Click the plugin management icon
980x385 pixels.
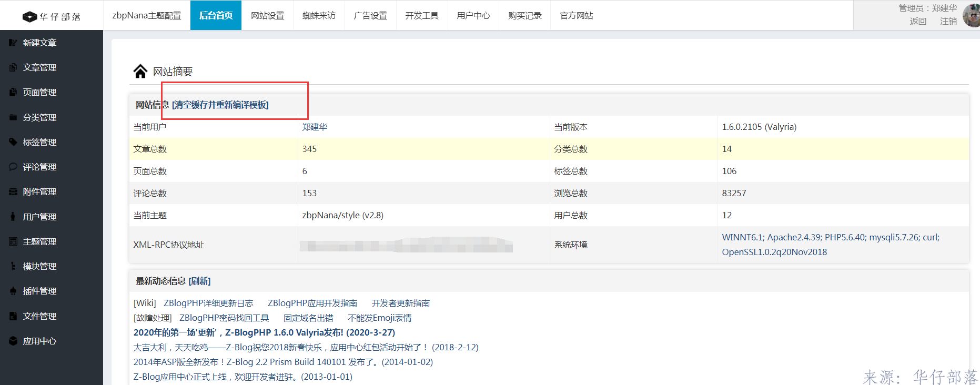[x=13, y=291]
